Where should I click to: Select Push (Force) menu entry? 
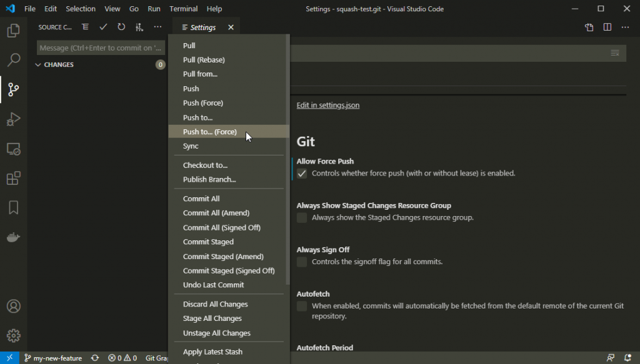pyautogui.click(x=229, y=103)
